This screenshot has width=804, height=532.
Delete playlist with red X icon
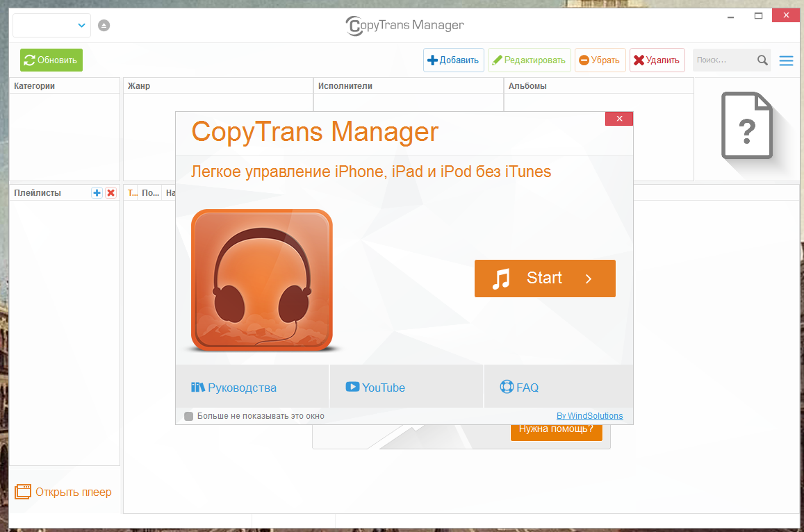click(110, 192)
